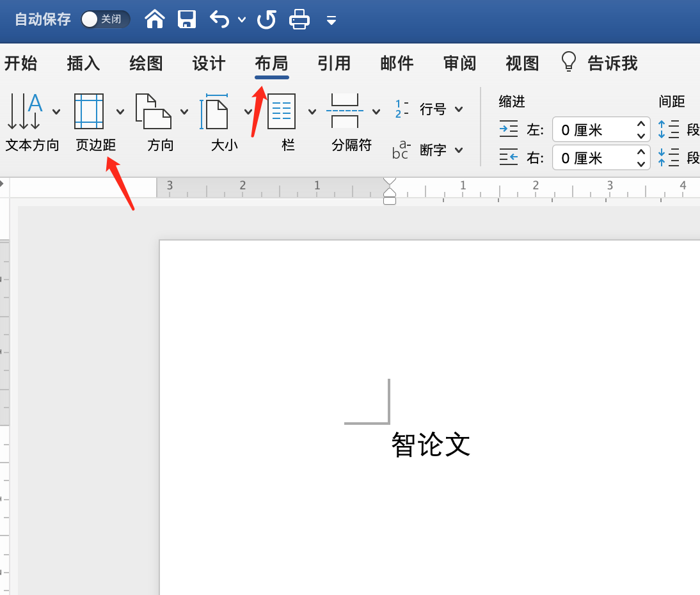Switch to the References (引用) tab

point(334,63)
